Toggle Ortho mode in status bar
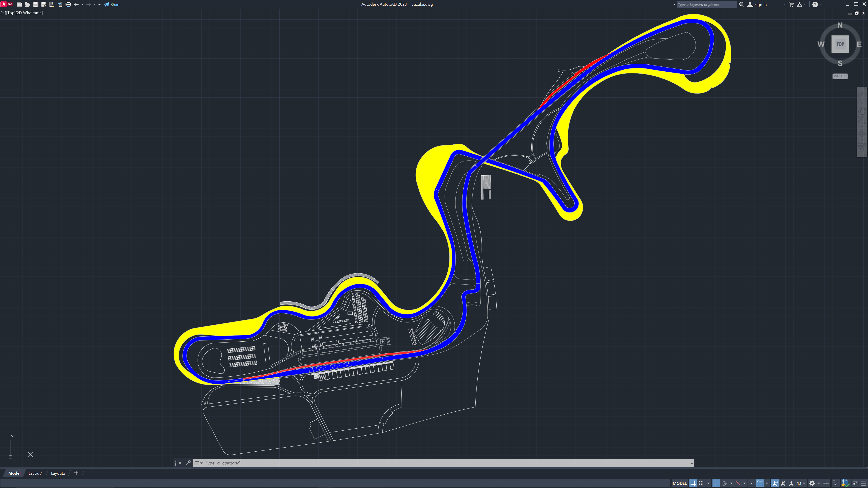Screen dimensions: 868x488 pyautogui.click(x=716, y=483)
